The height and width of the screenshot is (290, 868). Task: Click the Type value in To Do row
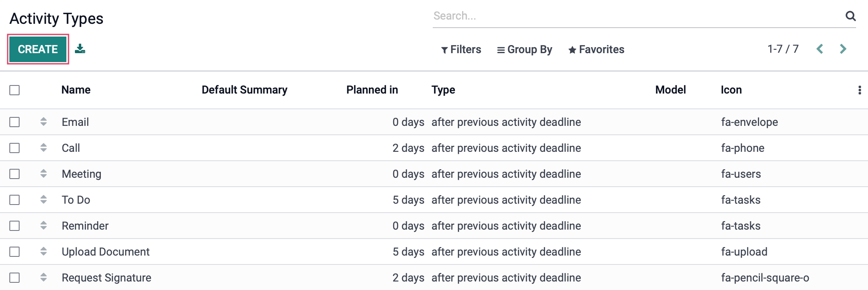506,200
